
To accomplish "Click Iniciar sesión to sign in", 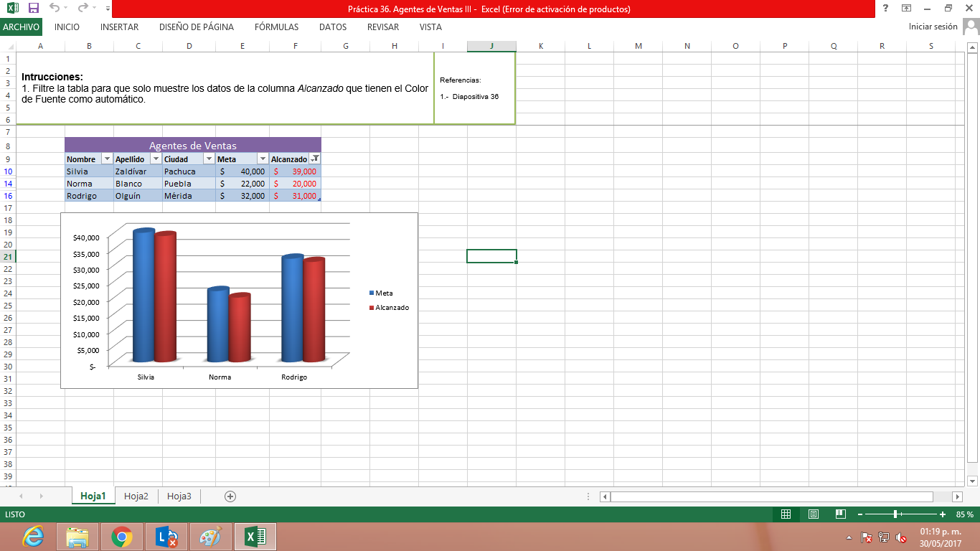I will (x=933, y=27).
